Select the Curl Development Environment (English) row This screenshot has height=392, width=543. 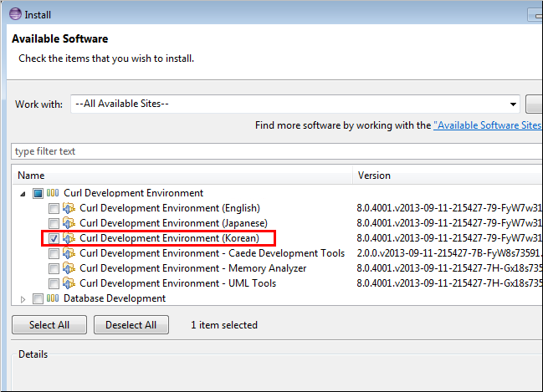point(170,208)
